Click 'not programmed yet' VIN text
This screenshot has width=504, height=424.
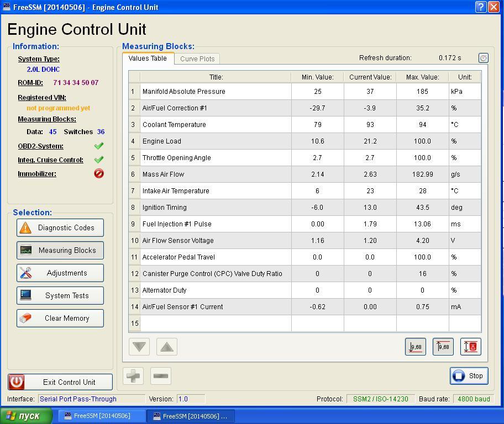58,108
